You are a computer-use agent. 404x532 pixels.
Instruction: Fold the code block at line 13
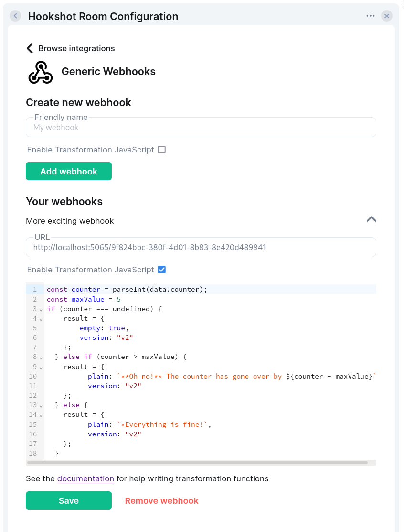(41, 405)
